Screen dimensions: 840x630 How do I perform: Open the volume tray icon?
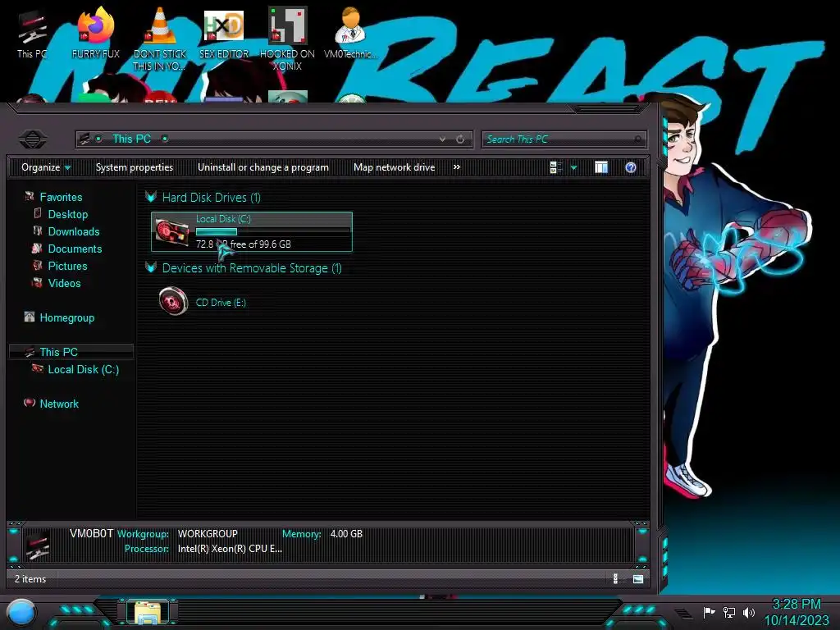tap(749, 612)
